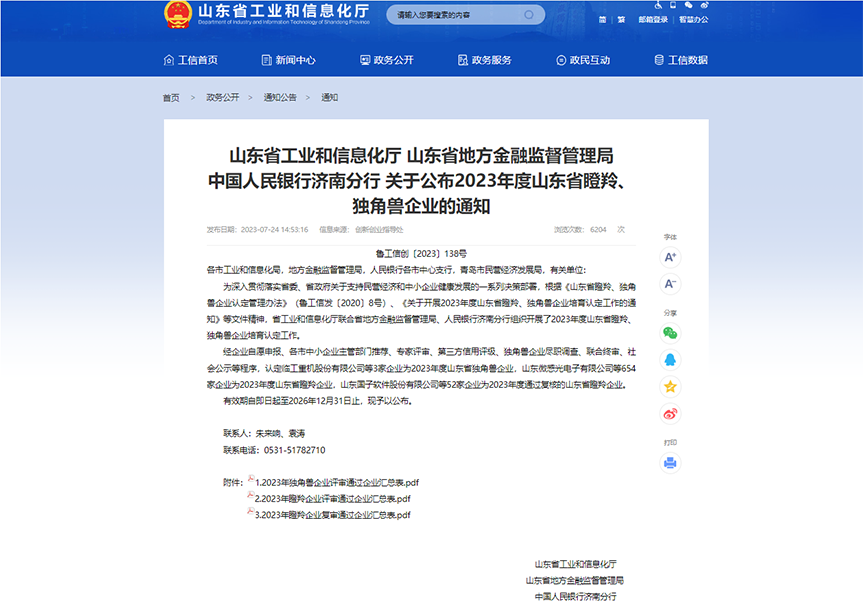Viewport: 863px width, 605px height.
Task: Expand the 政务服务 section
Action: click(x=485, y=60)
